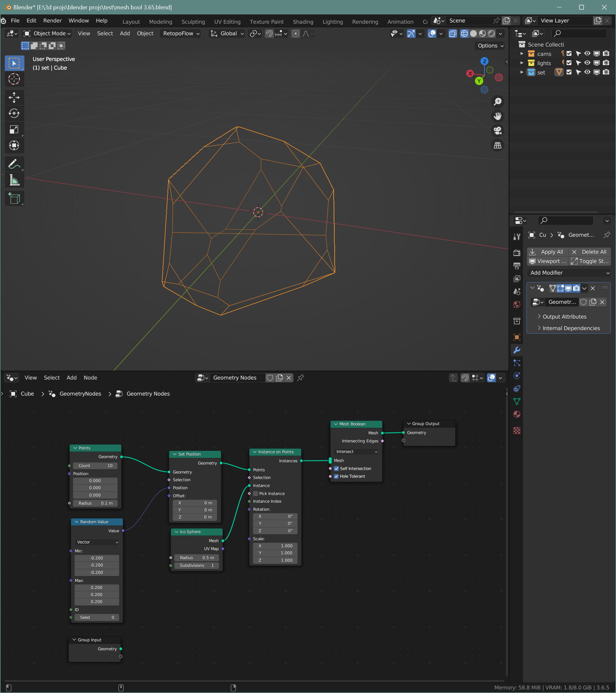Select the Cursor tool in viewport toolbar

pos(14,79)
